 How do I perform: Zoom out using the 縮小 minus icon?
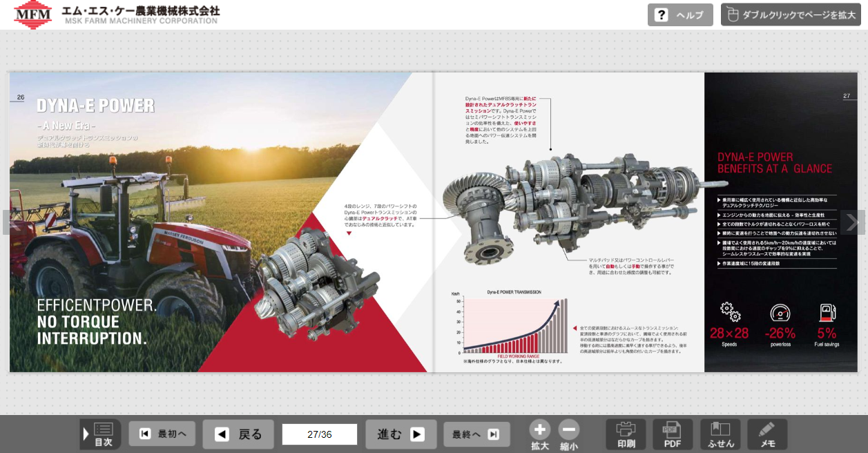click(569, 434)
